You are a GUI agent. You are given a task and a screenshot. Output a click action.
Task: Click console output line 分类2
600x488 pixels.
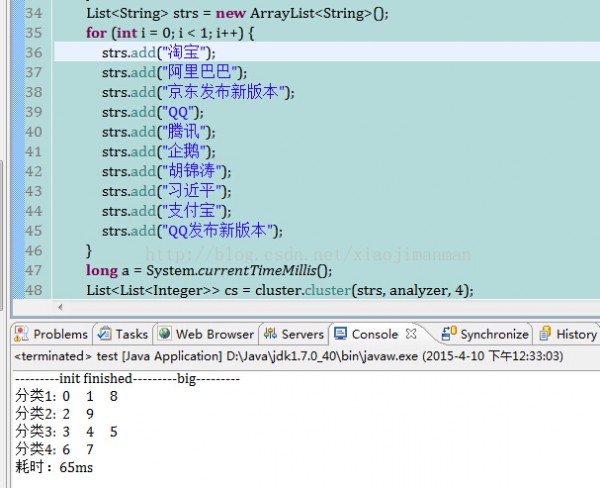[x=55, y=414]
